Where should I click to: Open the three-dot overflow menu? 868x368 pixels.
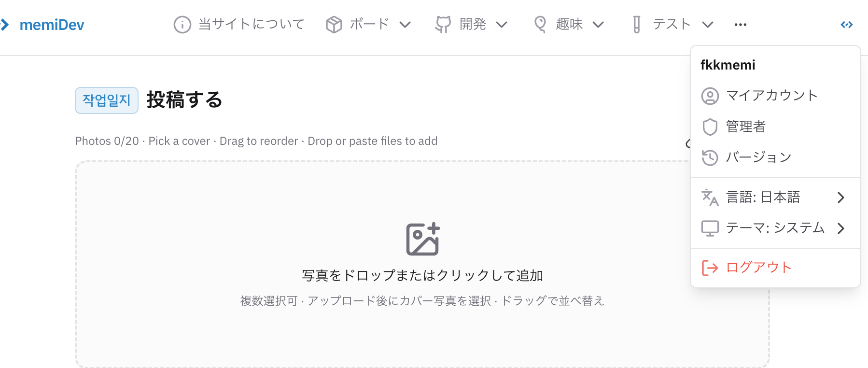[741, 25]
